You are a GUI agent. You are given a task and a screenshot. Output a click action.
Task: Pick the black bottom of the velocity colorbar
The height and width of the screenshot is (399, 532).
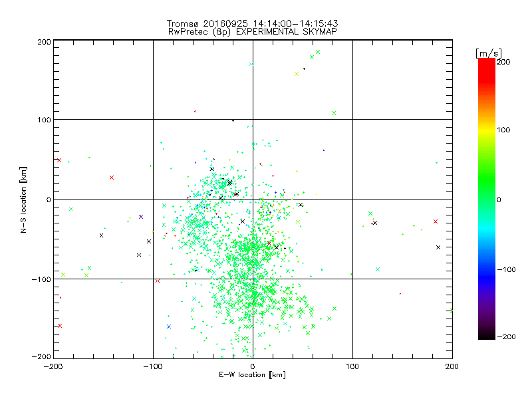click(487, 336)
